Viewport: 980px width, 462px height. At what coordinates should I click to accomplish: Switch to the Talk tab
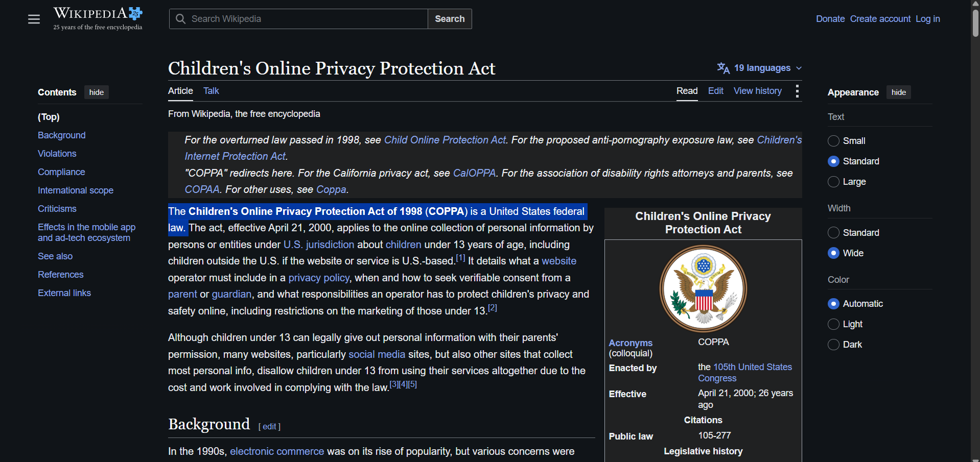tap(211, 91)
